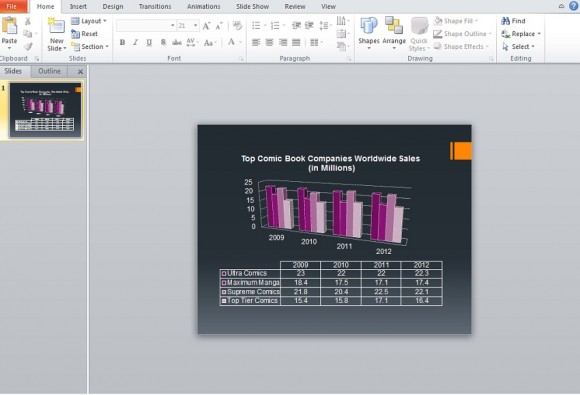Click the Text Direction icon

[341, 21]
